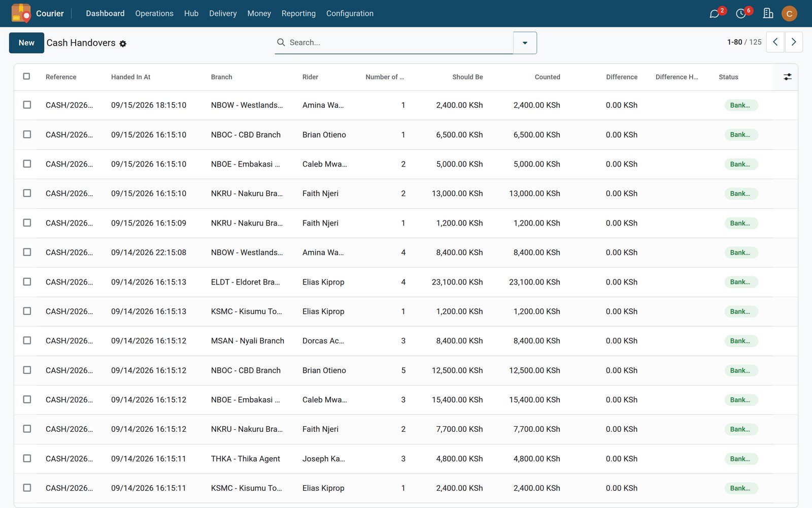Check the Joseph Ka 4,800.00 KSh row

click(x=27, y=458)
